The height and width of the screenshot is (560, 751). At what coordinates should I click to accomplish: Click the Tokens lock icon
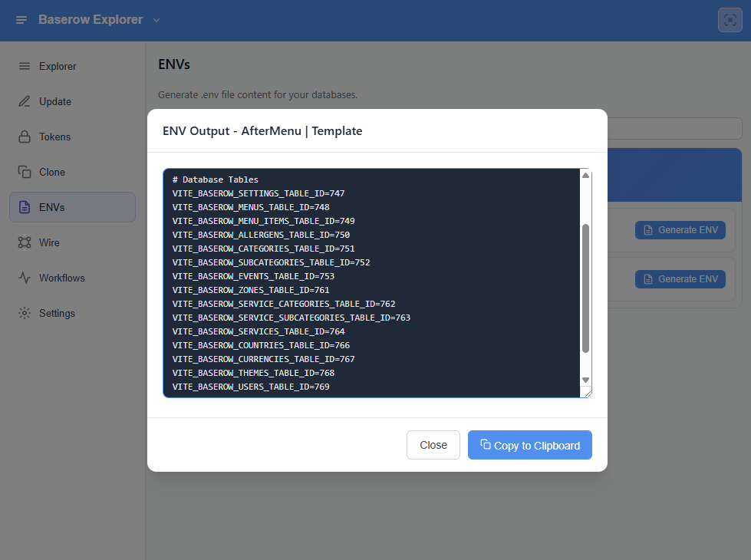coord(25,137)
